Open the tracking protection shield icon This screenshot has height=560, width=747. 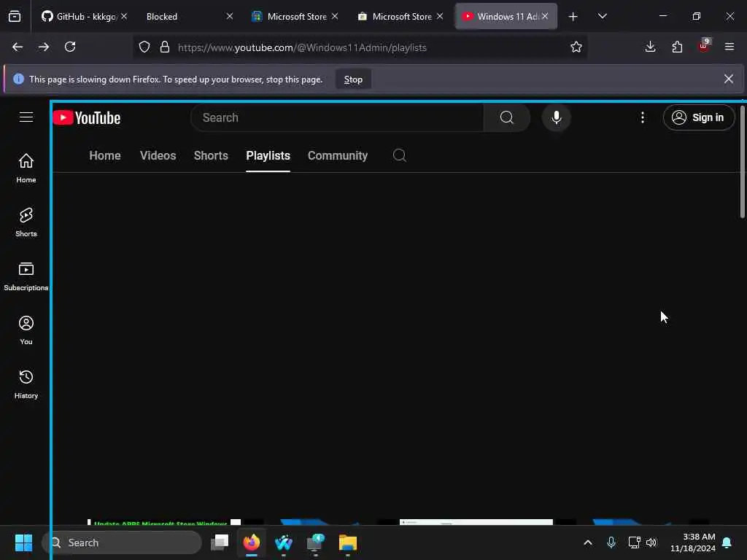click(144, 47)
